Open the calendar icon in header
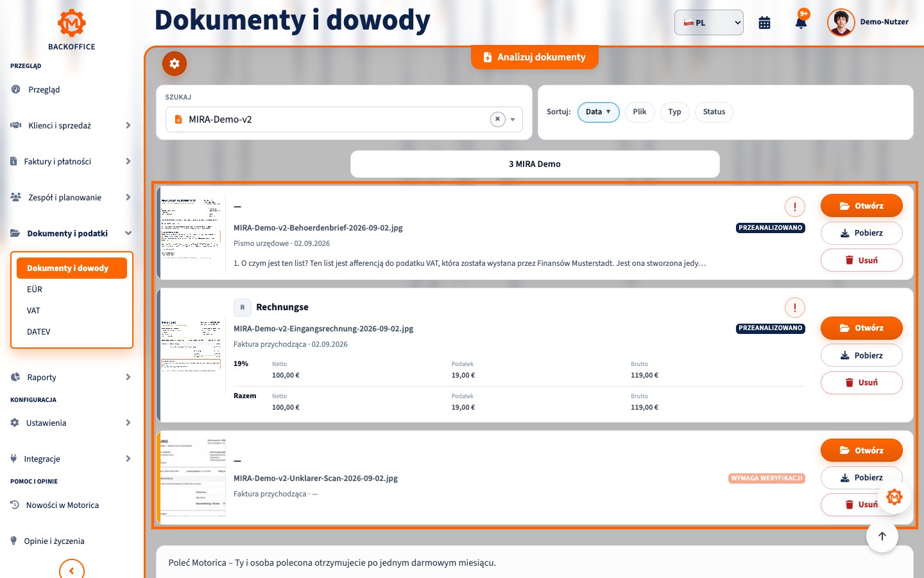 click(x=764, y=22)
